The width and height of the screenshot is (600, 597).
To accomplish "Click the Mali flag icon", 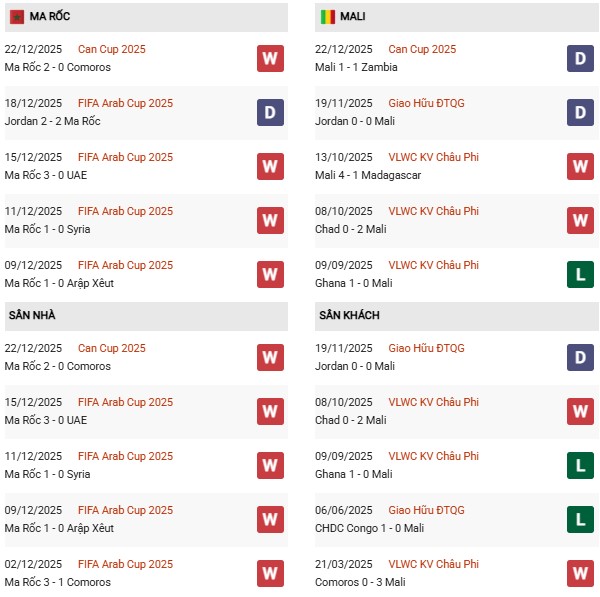I will pos(327,16).
